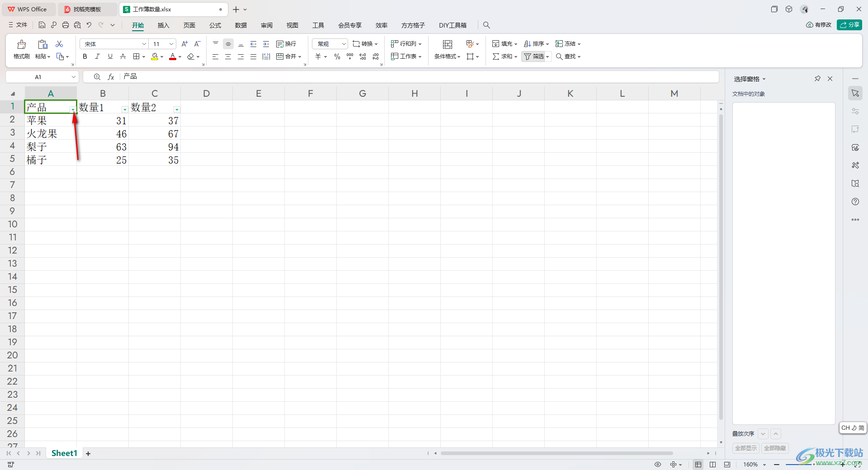Apply the yellow fill color swatch
Image resolution: width=868 pixels, height=470 pixels.
pyautogui.click(x=155, y=56)
